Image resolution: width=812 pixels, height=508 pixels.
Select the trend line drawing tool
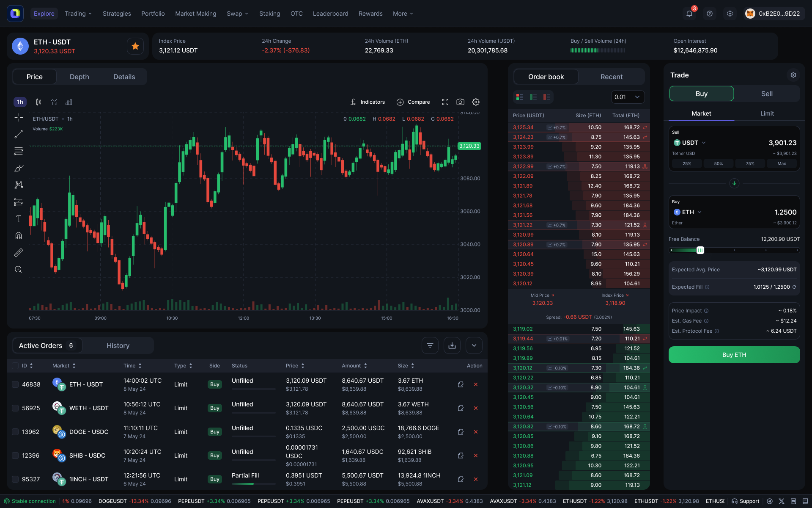pyautogui.click(x=19, y=134)
